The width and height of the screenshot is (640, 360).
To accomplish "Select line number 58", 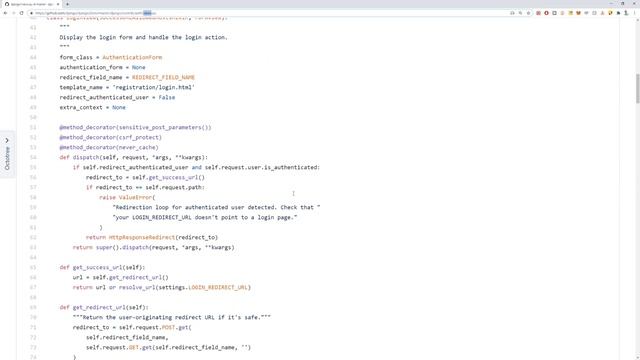I will pyautogui.click(x=33, y=197).
